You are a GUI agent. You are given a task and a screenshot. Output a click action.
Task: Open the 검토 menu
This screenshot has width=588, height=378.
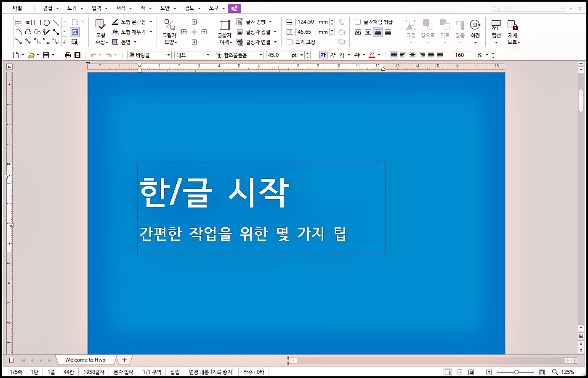189,8
